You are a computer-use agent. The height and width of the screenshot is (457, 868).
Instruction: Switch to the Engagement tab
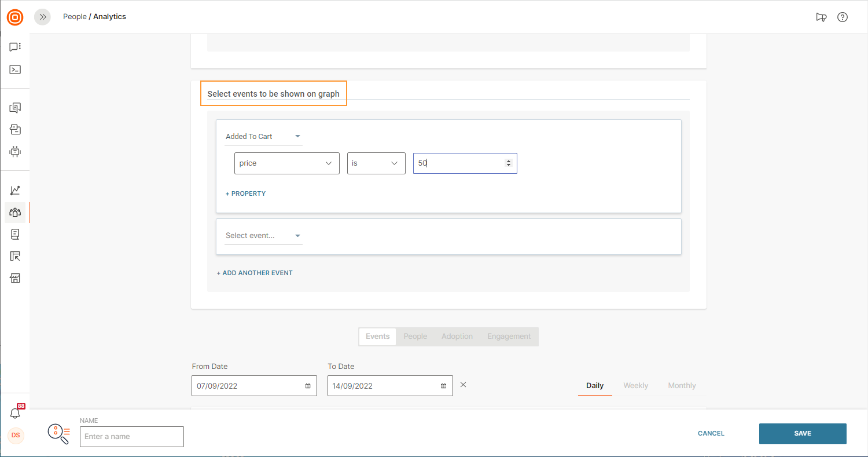[509, 337]
